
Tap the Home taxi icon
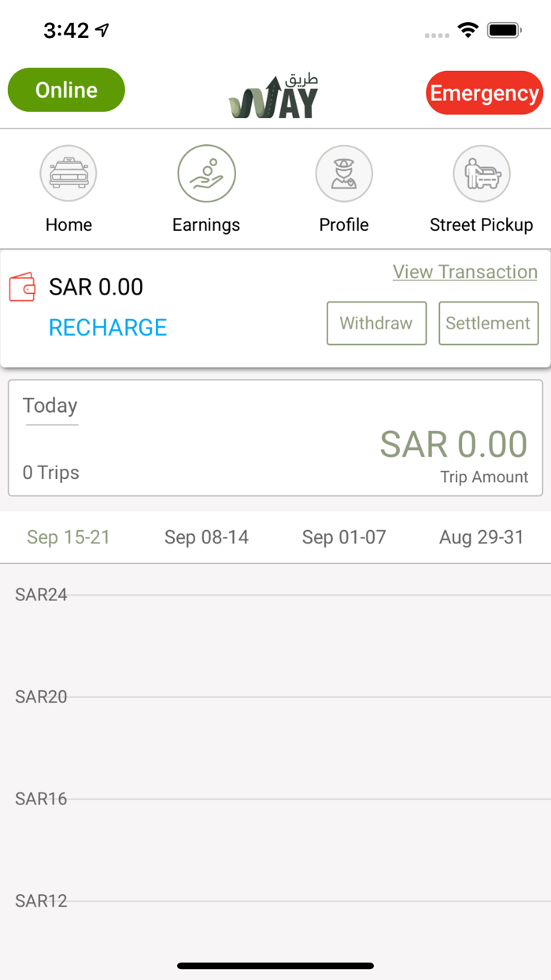coord(68,173)
